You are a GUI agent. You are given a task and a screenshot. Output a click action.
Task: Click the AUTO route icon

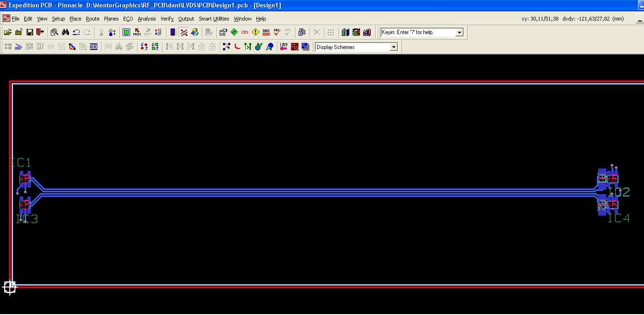click(x=94, y=47)
